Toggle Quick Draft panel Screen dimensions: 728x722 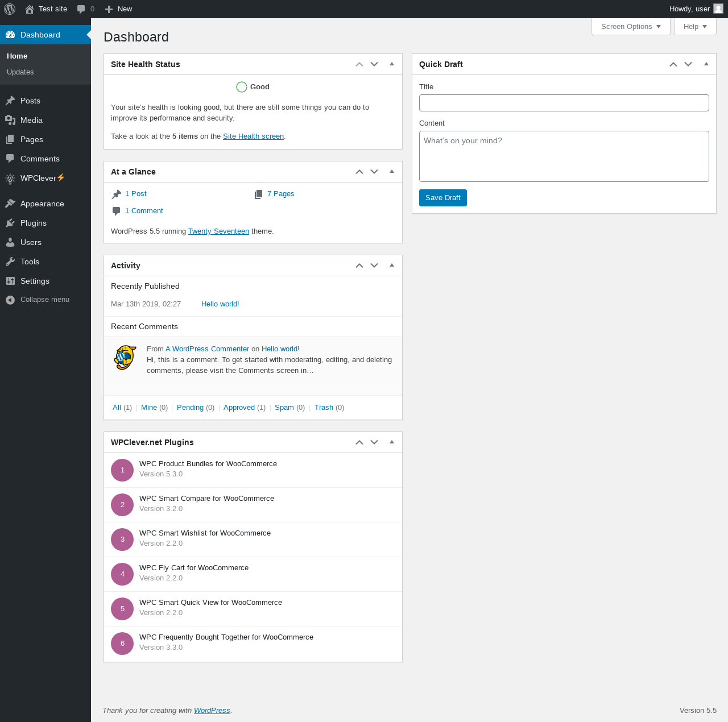click(x=706, y=64)
